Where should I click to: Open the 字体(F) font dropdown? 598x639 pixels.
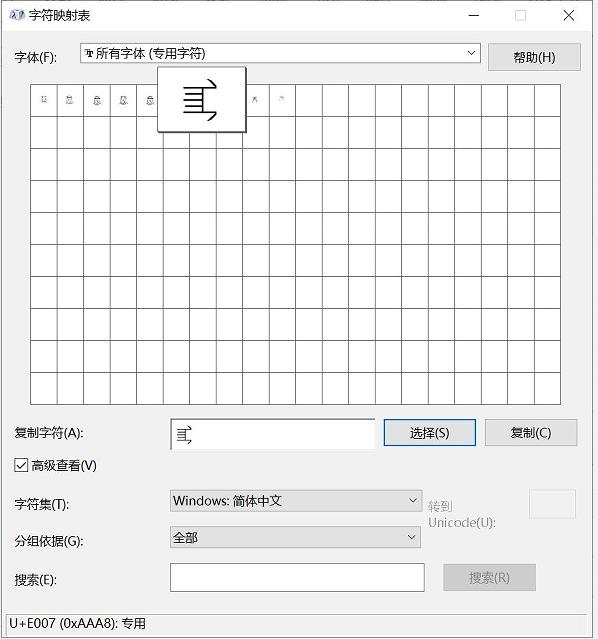point(280,53)
